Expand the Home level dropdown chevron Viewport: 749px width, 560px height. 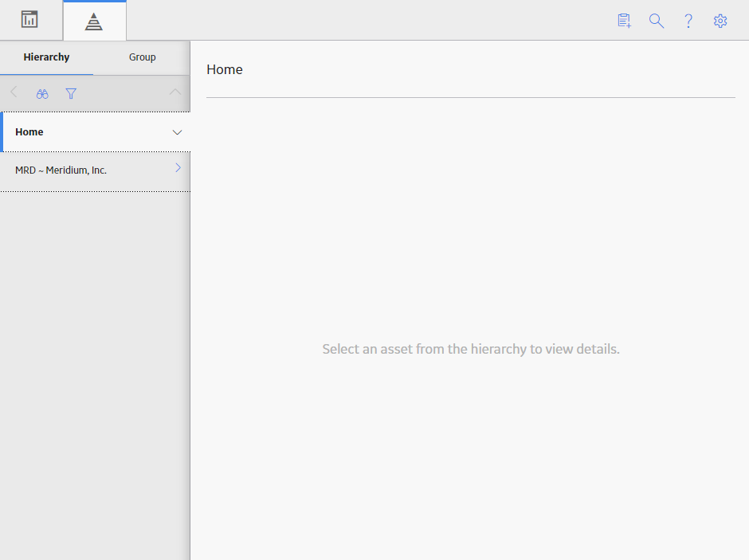177,132
